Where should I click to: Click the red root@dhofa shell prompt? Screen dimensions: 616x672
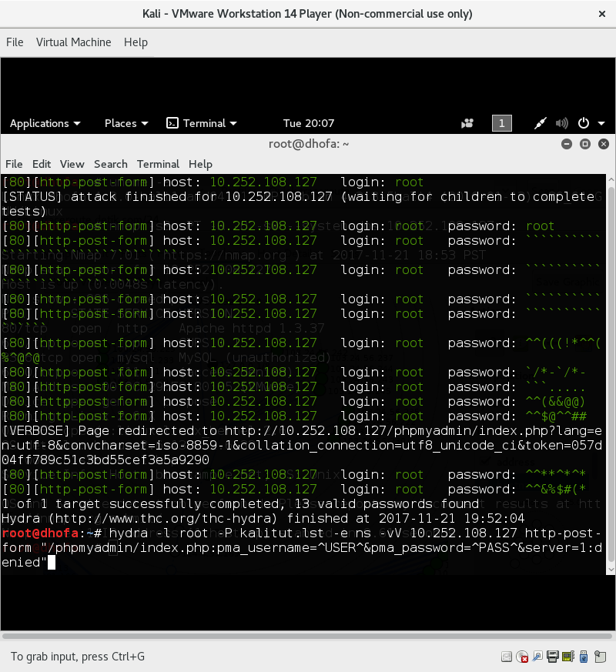click(x=40, y=533)
